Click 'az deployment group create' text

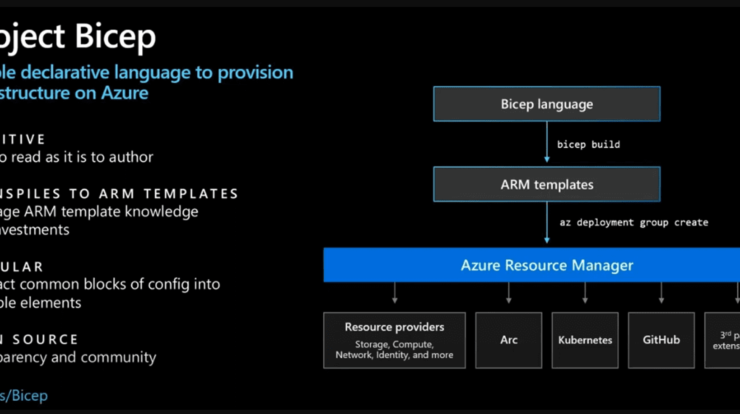click(634, 222)
